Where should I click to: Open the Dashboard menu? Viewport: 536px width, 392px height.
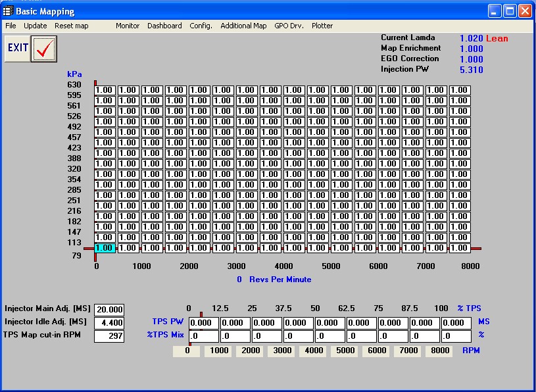click(164, 26)
